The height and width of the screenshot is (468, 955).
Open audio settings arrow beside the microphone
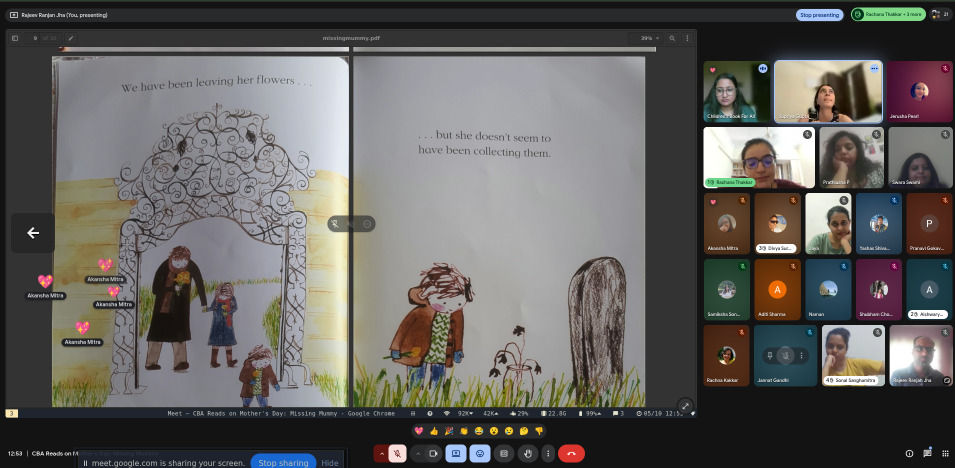click(x=381, y=453)
